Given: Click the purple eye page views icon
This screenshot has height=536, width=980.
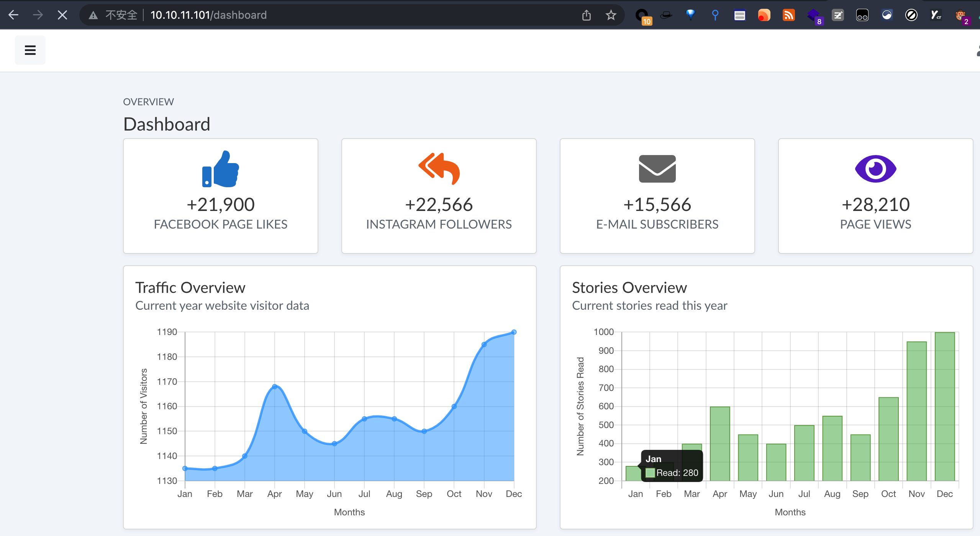Looking at the screenshot, I should point(876,169).
